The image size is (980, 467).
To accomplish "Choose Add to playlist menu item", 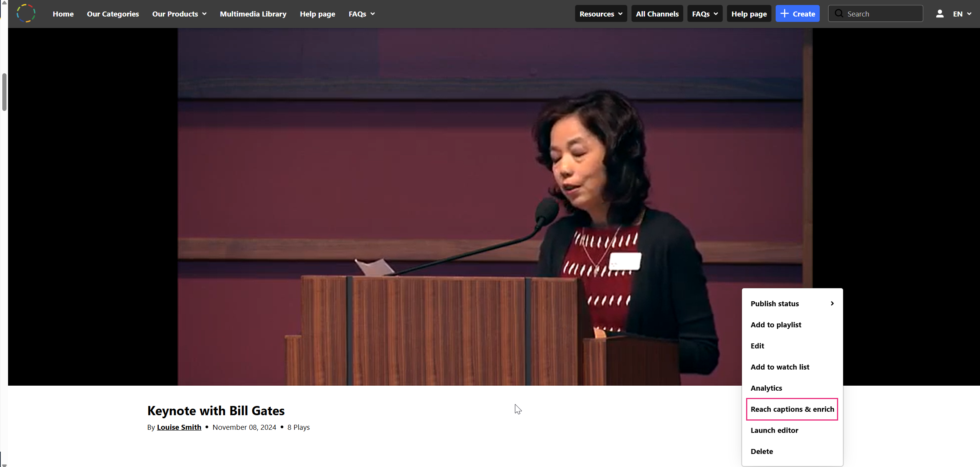I will [776, 325].
